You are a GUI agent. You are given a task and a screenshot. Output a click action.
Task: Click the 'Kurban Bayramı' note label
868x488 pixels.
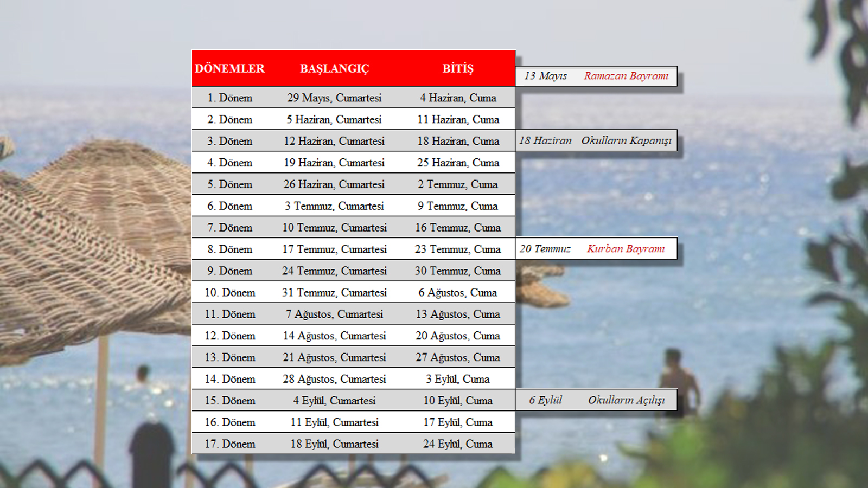pyautogui.click(x=626, y=249)
